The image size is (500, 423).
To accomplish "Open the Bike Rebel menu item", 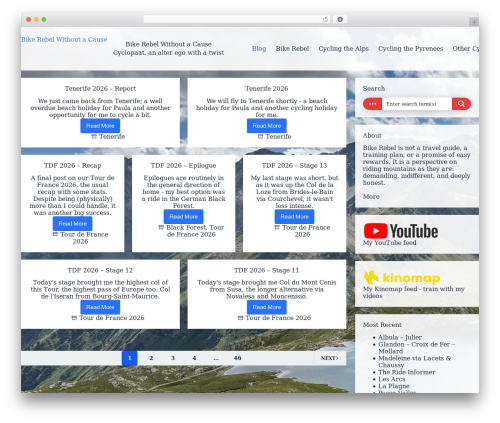I will pyautogui.click(x=292, y=48).
